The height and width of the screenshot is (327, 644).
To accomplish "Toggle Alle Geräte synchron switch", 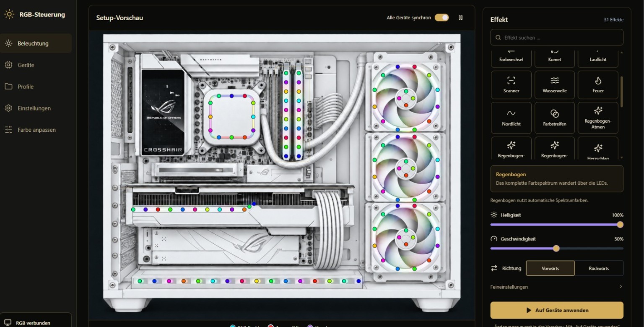I will click(441, 18).
